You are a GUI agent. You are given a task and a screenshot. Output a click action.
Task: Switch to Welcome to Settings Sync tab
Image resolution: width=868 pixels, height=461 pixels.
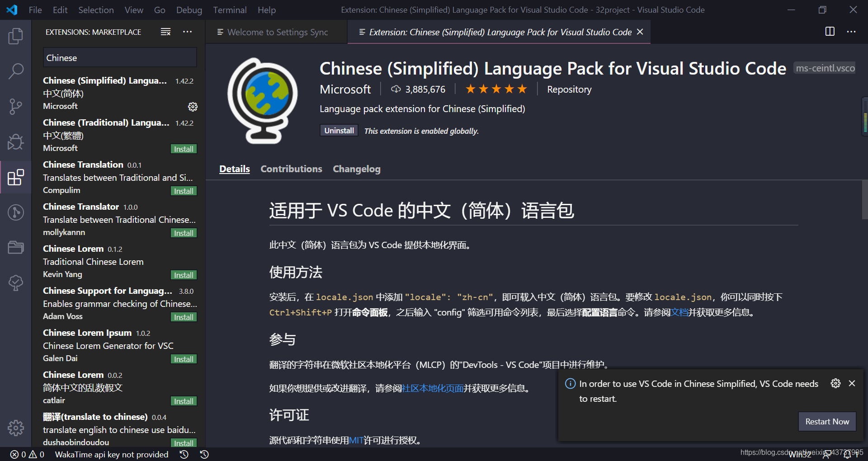point(277,32)
